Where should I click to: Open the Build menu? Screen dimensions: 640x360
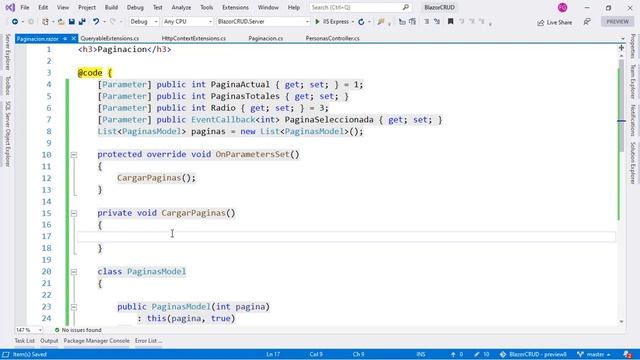(x=111, y=7)
